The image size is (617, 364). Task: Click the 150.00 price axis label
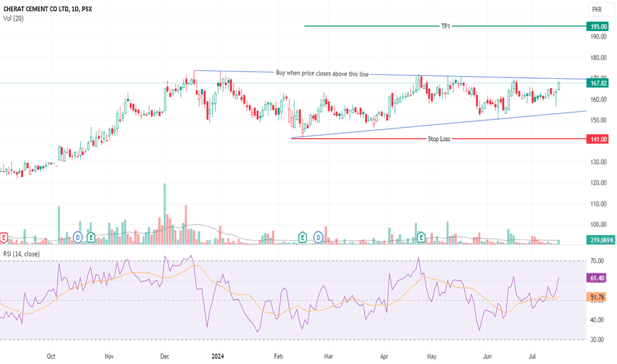click(x=598, y=120)
